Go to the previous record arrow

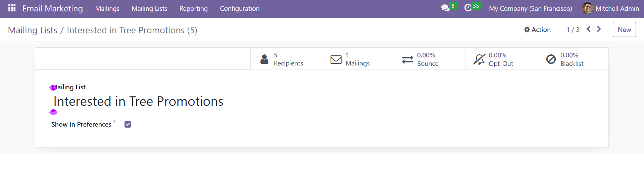pyautogui.click(x=588, y=29)
